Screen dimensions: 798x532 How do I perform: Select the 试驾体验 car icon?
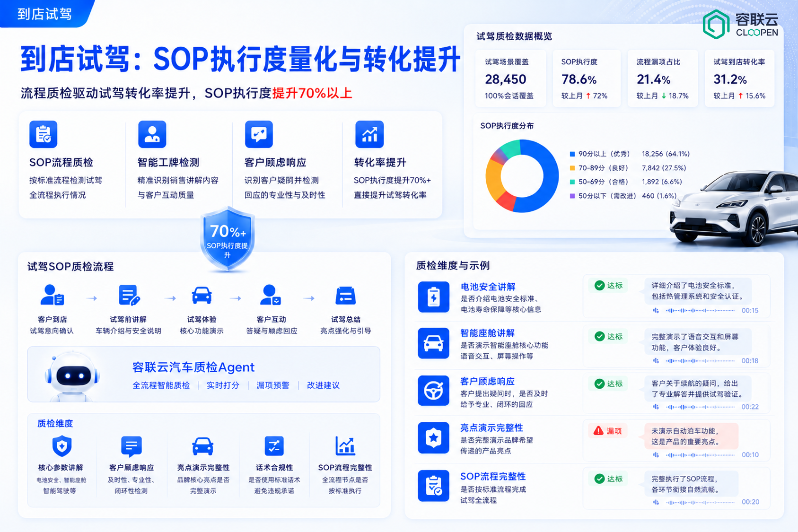pos(202,295)
